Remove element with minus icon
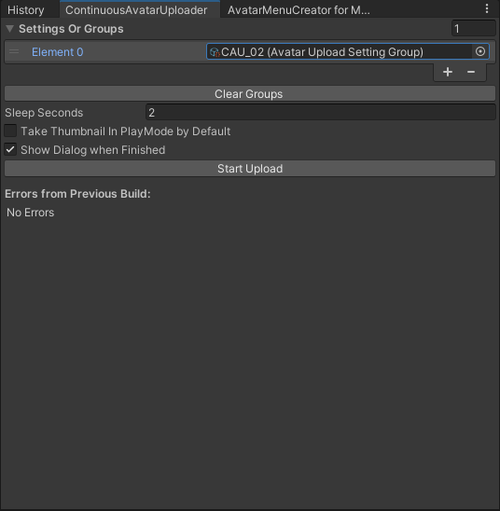This screenshot has height=511, width=500. pyautogui.click(x=471, y=72)
